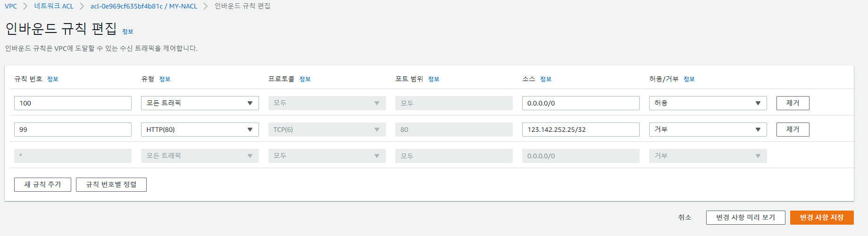868x236 pixels.
Task: Open 정보 link next to 유형
Action: [165, 79]
